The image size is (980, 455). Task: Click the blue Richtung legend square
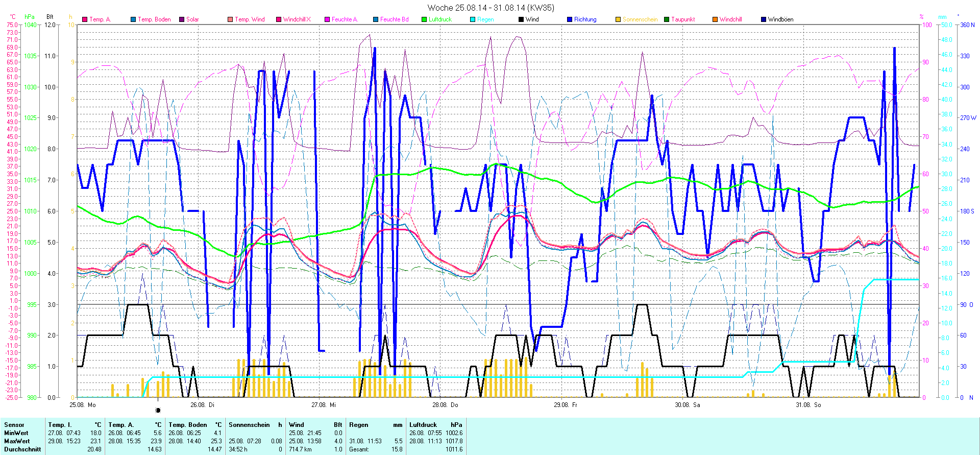(x=570, y=19)
